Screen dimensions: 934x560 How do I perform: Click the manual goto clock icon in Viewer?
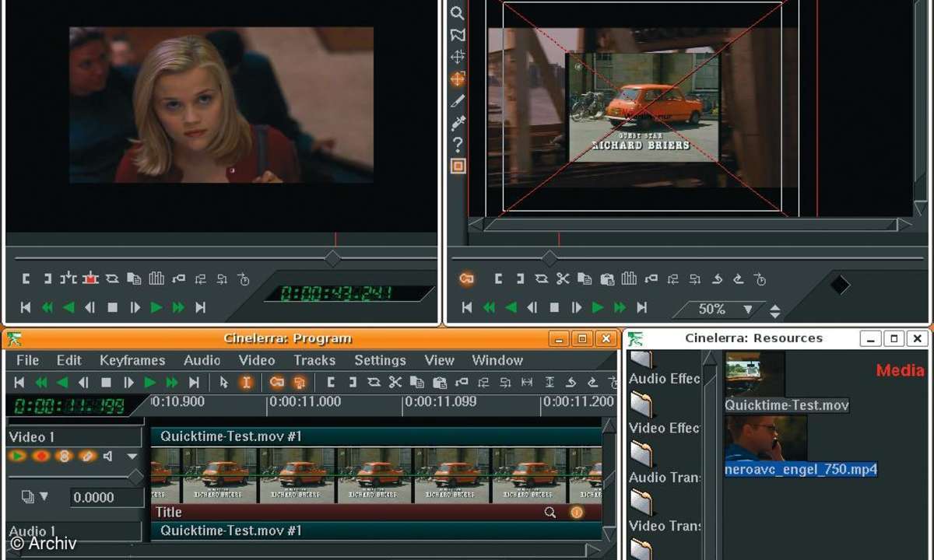coord(244,278)
